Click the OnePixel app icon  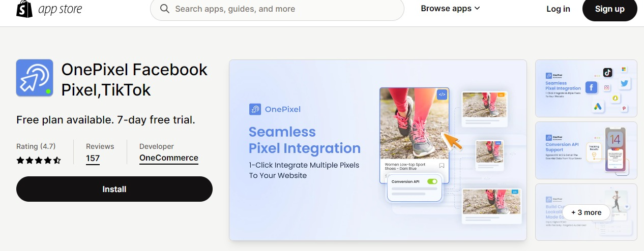[x=35, y=78]
